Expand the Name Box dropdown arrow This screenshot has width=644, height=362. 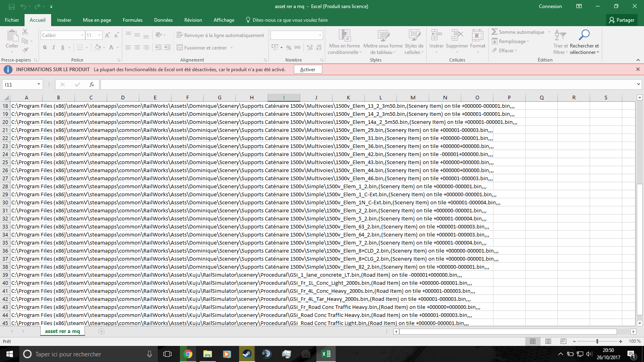point(39,84)
